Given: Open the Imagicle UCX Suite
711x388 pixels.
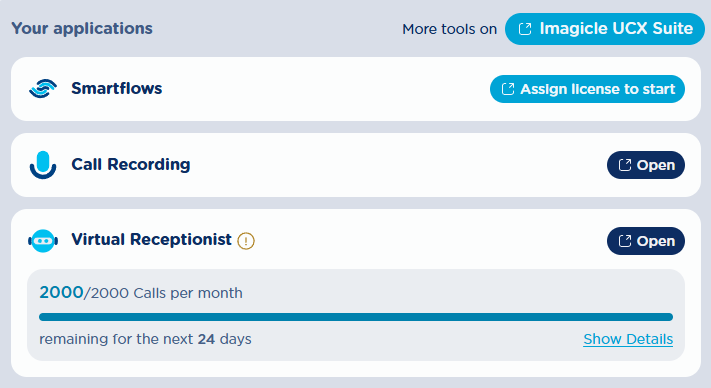Looking at the screenshot, I should [605, 29].
